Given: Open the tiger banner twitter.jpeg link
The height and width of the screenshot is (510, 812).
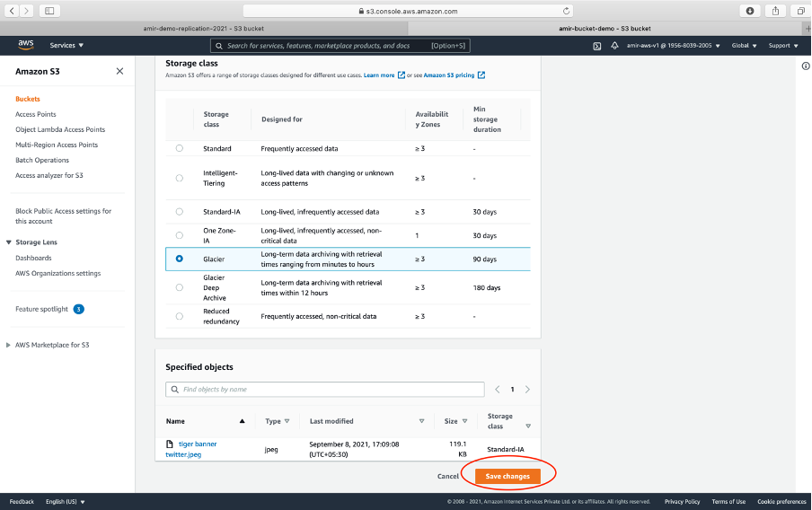Looking at the screenshot, I should click(191, 449).
